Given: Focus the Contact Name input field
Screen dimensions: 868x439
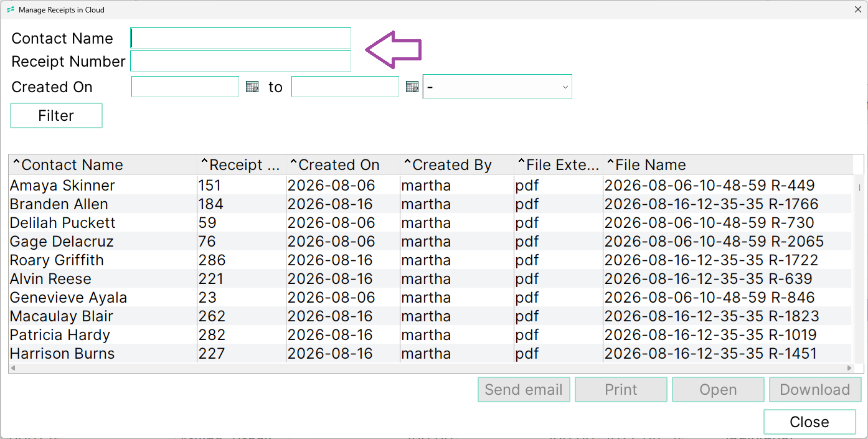Looking at the screenshot, I should pyautogui.click(x=240, y=39).
